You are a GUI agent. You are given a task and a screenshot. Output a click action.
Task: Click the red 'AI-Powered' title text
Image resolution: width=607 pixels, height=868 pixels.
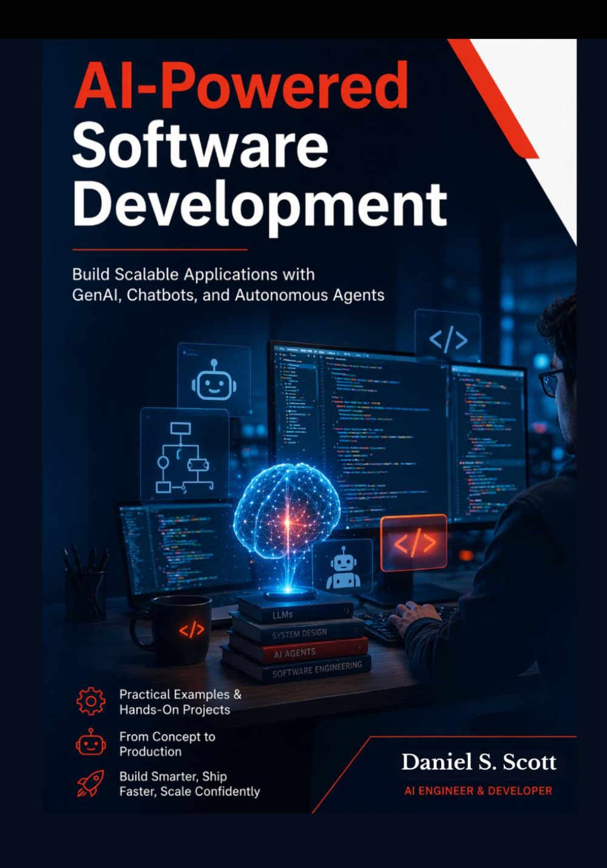(241, 86)
